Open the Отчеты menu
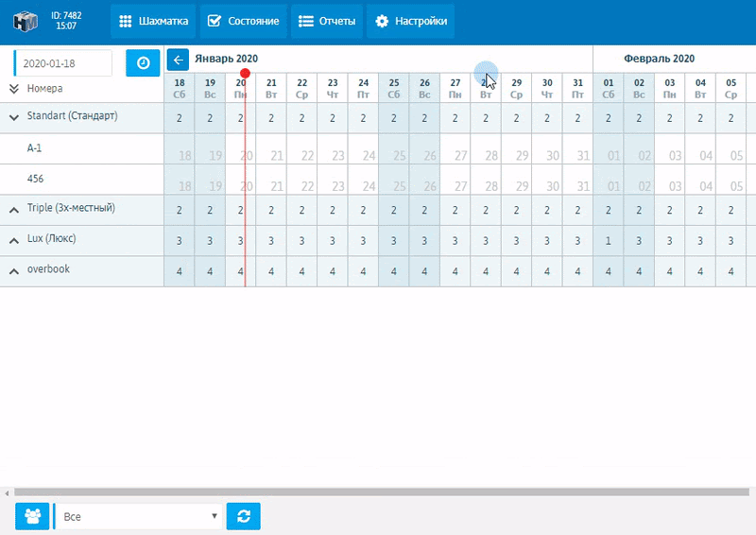This screenshot has width=756, height=535. [325, 21]
